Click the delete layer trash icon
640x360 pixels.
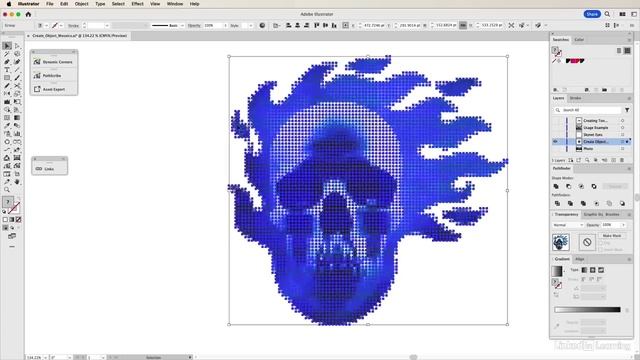(622, 160)
